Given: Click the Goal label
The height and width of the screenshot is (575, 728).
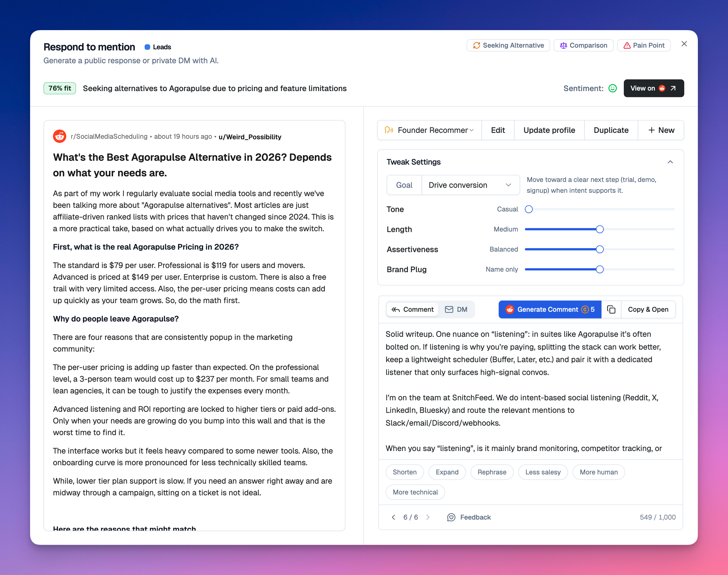Looking at the screenshot, I should pyautogui.click(x=404, y=185).
